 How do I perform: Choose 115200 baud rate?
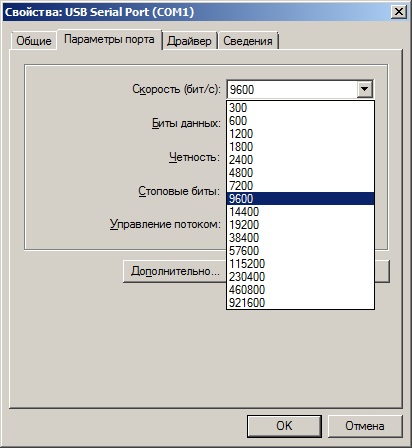coord(300,264)
